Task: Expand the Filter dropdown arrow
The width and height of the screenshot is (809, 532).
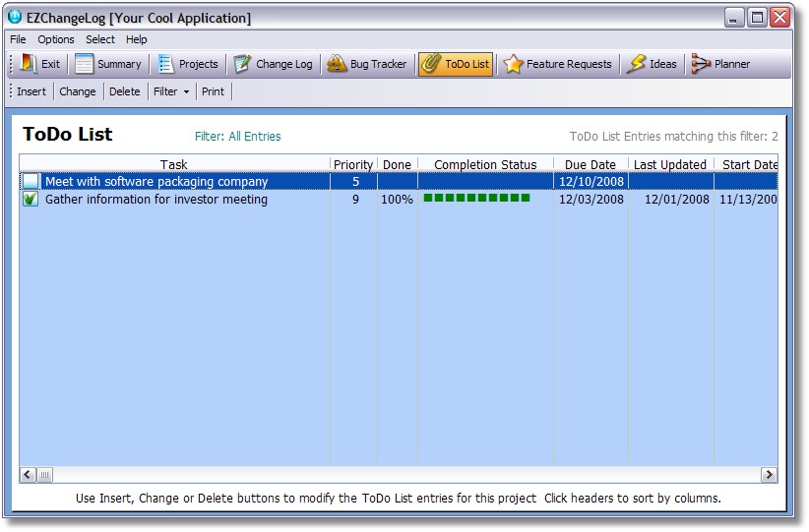Action: click(x=186, y=91)
